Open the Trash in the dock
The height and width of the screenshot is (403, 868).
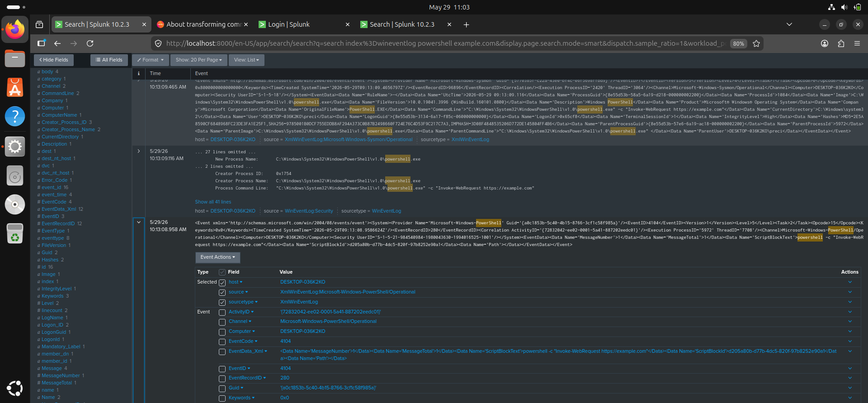15,233
